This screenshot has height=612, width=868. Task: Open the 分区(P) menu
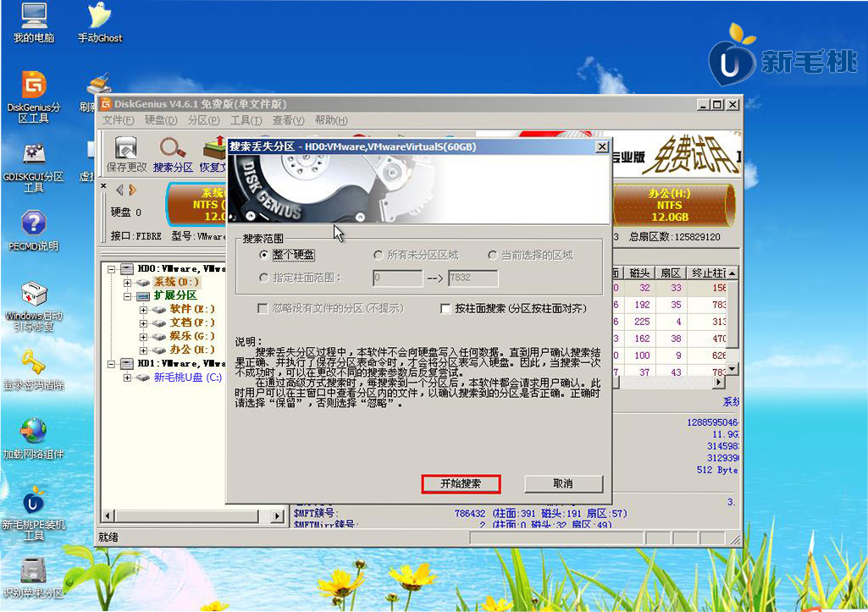(x=203, y=120)
